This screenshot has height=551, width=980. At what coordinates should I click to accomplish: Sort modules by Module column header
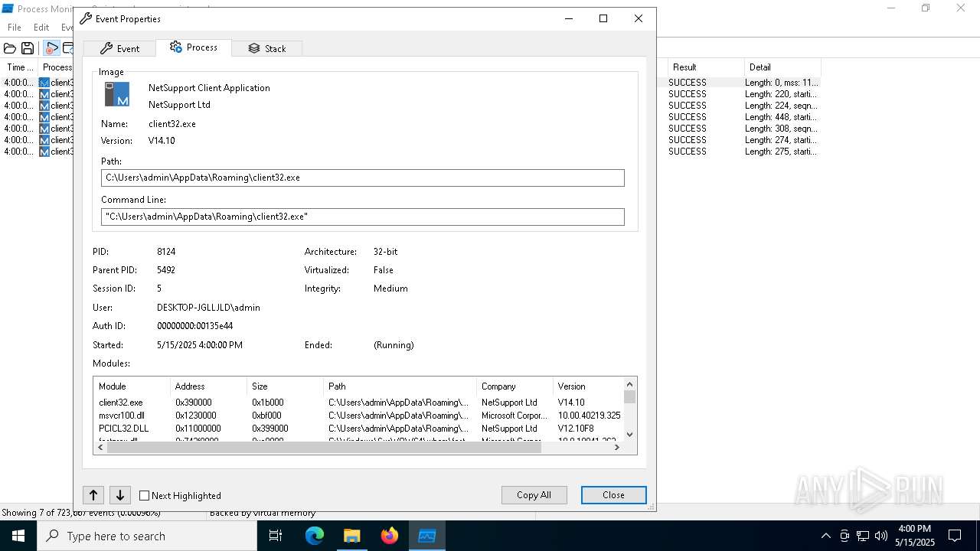click(x=132, y=386)
